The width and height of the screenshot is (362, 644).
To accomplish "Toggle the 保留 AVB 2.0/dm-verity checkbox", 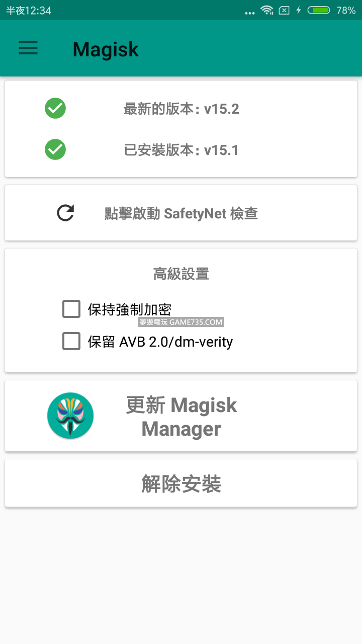I will tap(71, 341).
